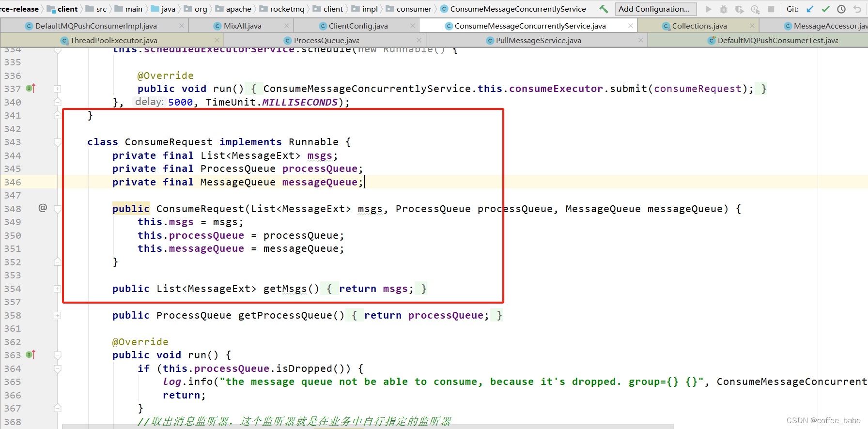Expand the folded run() method on line 337
The width and height of the screenshot is (868, 429).
coord(57,89)
